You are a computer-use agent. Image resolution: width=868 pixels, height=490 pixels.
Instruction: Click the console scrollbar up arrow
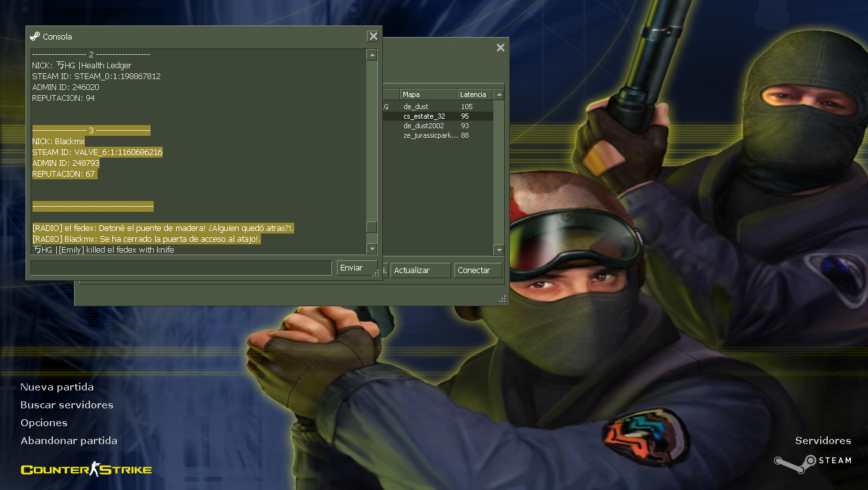[371, 56]
